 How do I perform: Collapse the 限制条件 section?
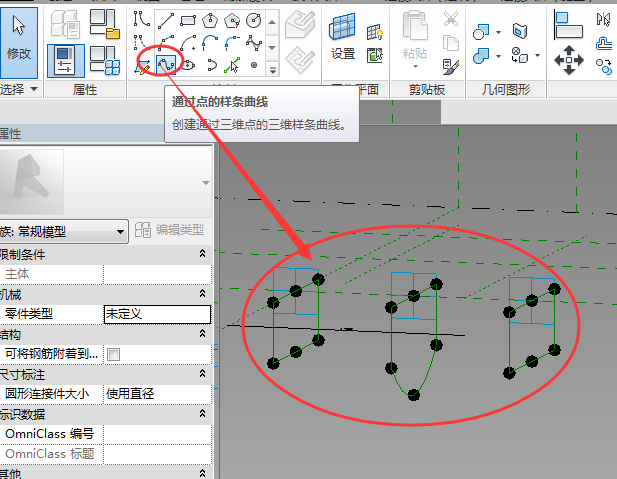[x=204, y=254]
